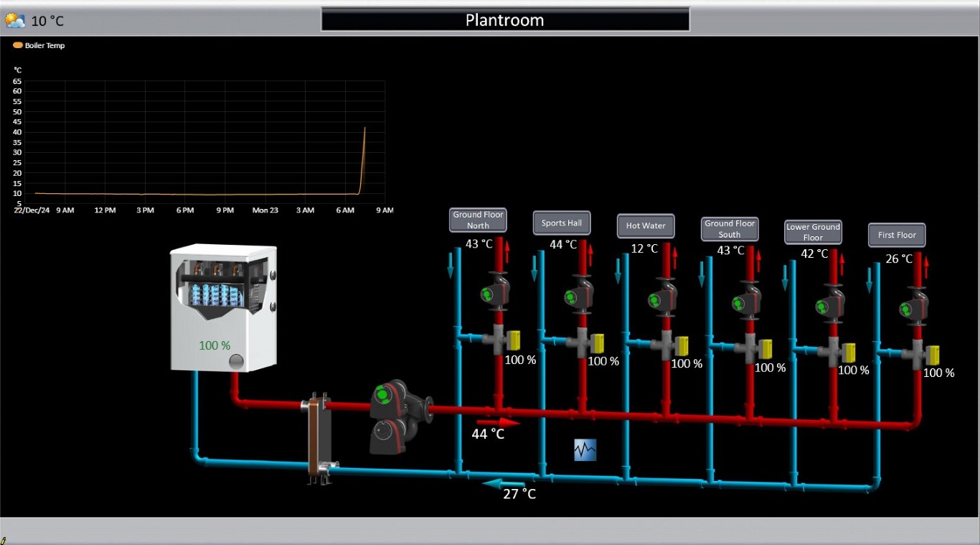This screenshot has width=980, height=545.
Task: Open the Sports Hall zone button
Action: click(561, 223)
